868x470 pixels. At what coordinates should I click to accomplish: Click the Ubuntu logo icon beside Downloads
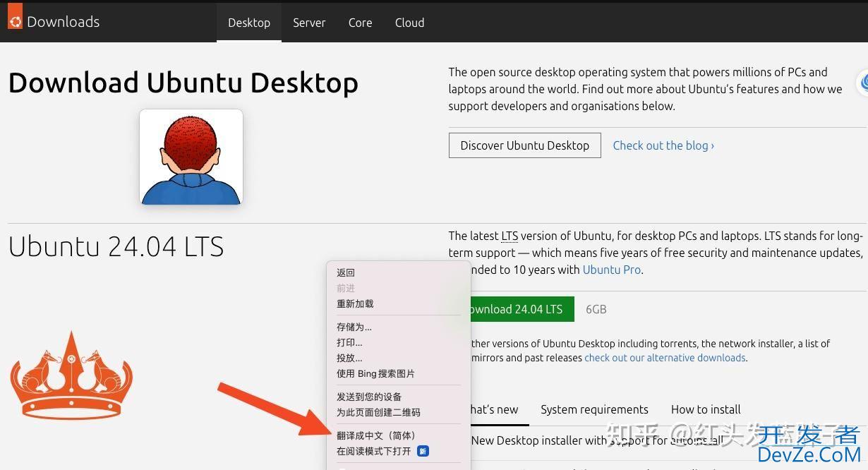(x=15, y=17)
